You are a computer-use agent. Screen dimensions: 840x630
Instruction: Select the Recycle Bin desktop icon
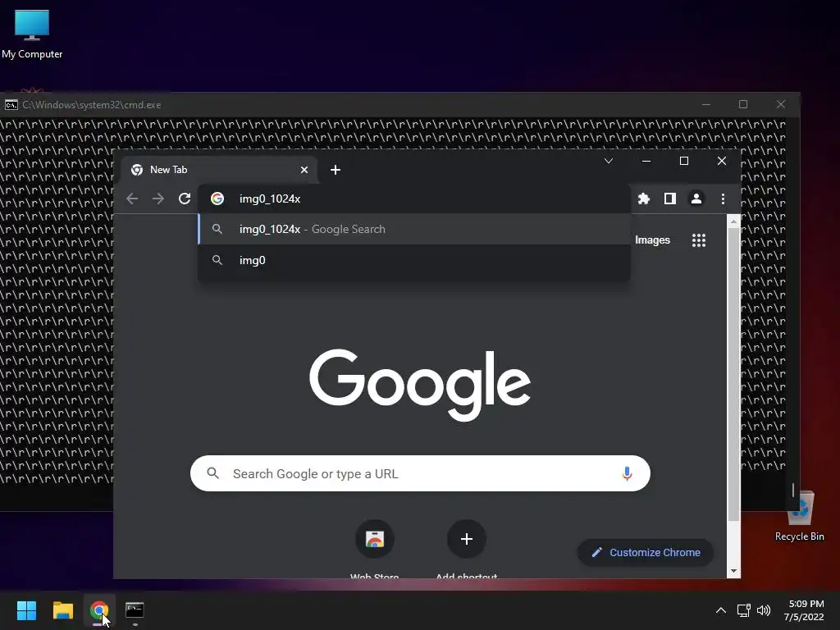(800, 517)
